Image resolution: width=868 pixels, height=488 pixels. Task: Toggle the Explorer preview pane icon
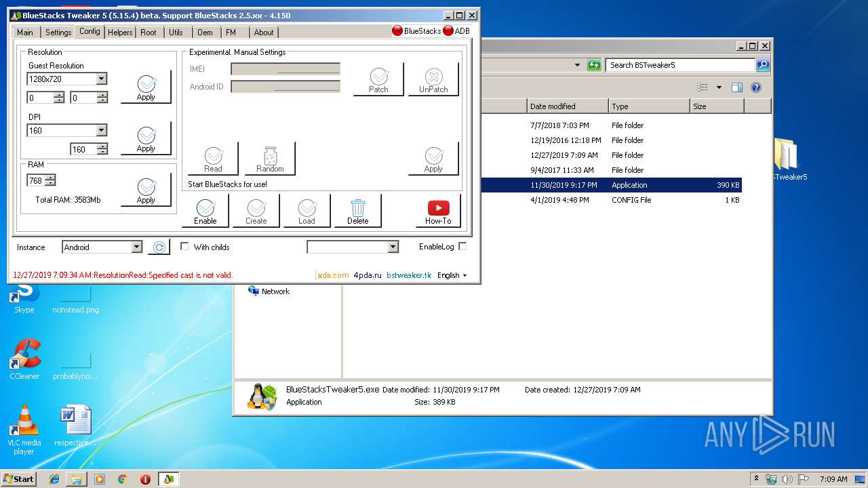pyautogui.click(x=737, y=87)
